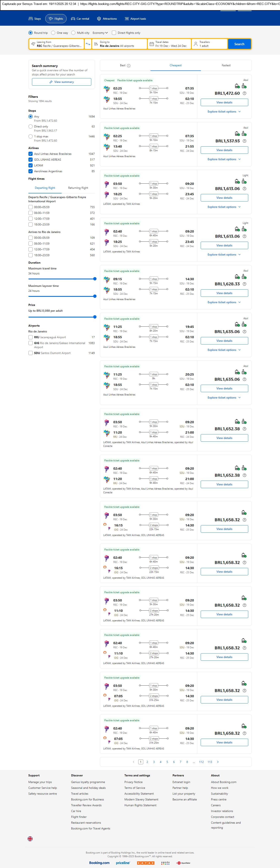
Task: Click the UK flag language icon
Action: click(x=30, y=839)
